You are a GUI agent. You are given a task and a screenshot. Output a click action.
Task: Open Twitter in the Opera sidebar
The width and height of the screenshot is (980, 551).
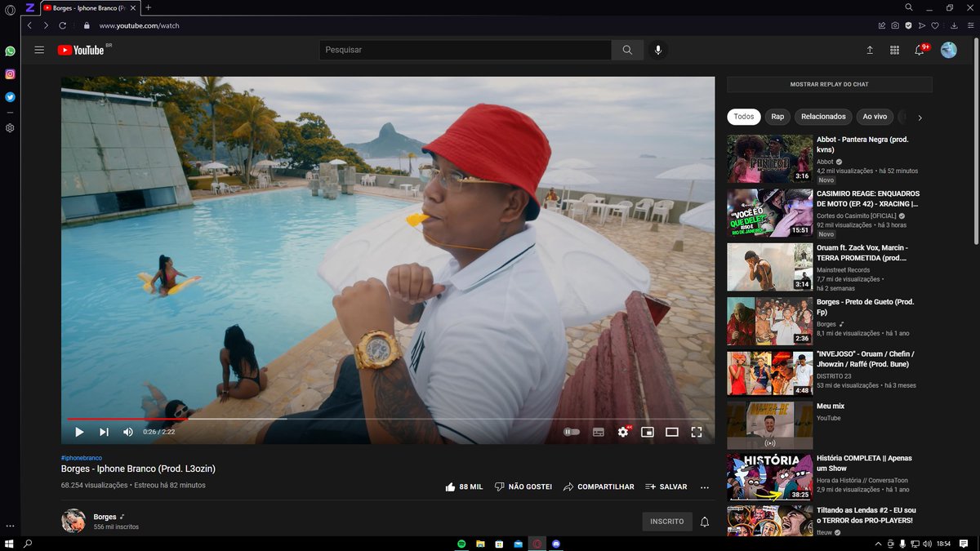(x=10, y=96)
